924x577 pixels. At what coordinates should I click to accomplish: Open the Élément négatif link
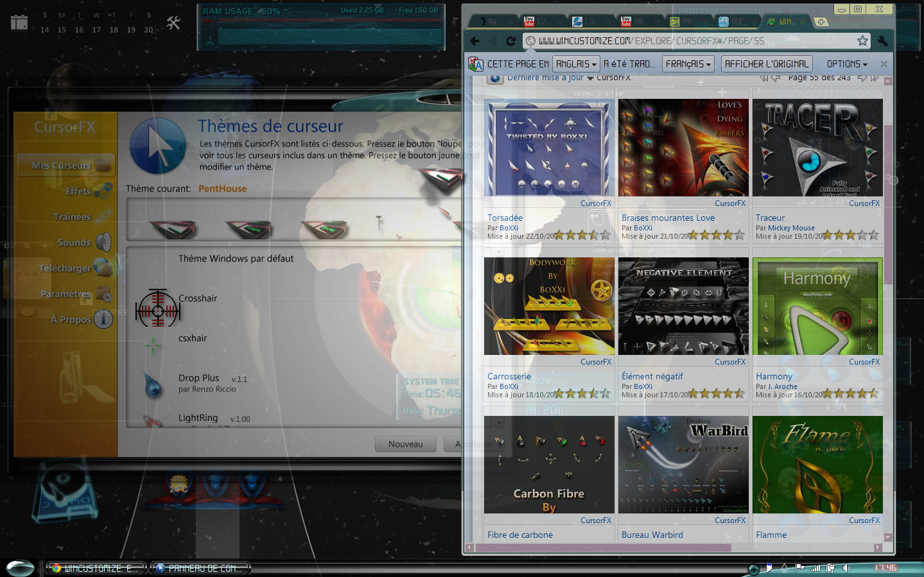652,377
